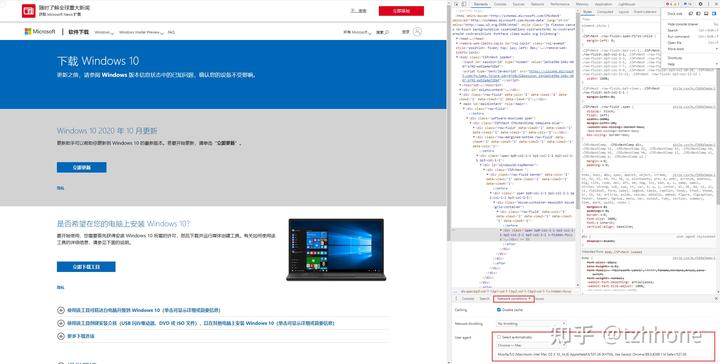
Task: Select the inspect element picker icon
Action: click(456, 4)
